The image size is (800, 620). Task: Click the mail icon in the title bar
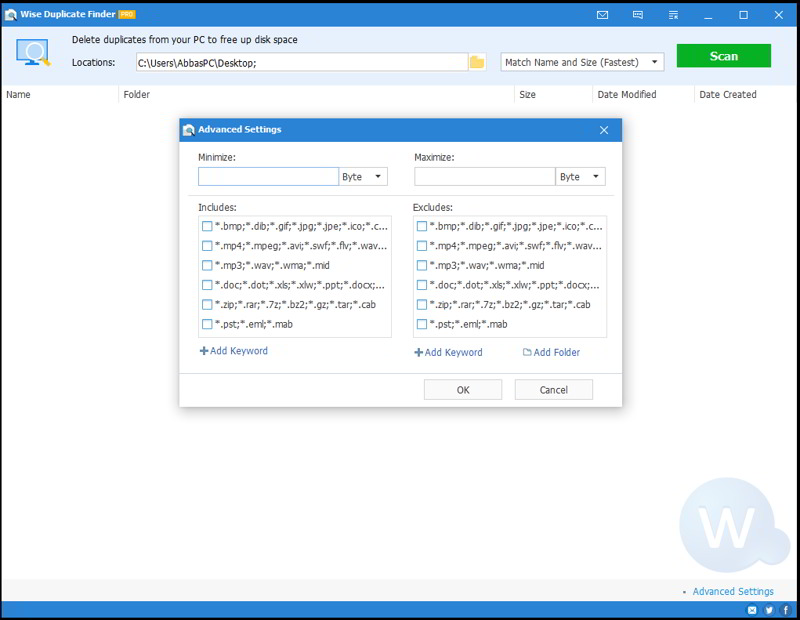(602, 15)
